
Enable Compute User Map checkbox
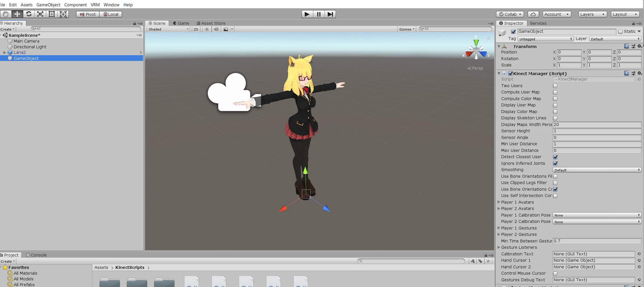tap(555, 92)
